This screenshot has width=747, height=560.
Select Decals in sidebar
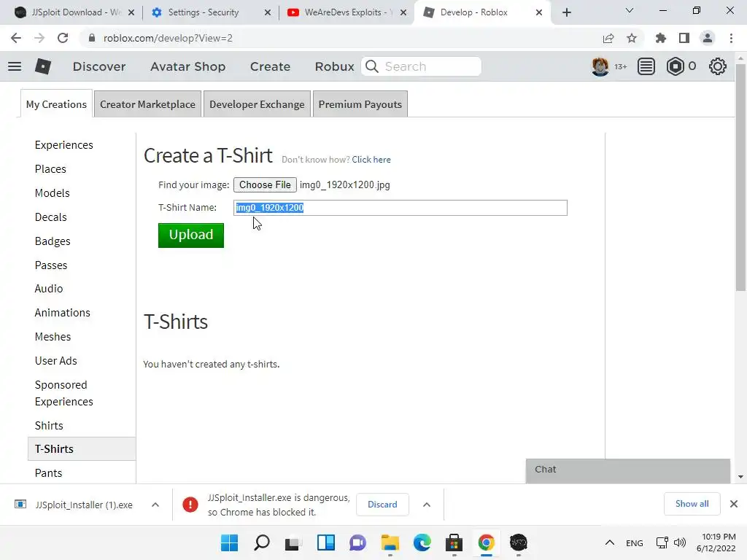[x=50, y=217]
